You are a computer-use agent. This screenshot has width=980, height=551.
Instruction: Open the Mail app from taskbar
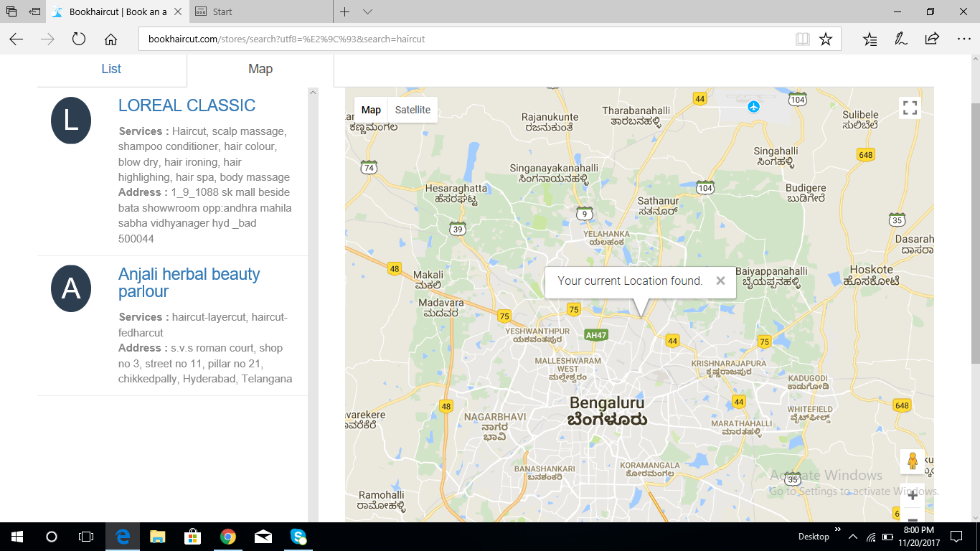click(263, 537)
